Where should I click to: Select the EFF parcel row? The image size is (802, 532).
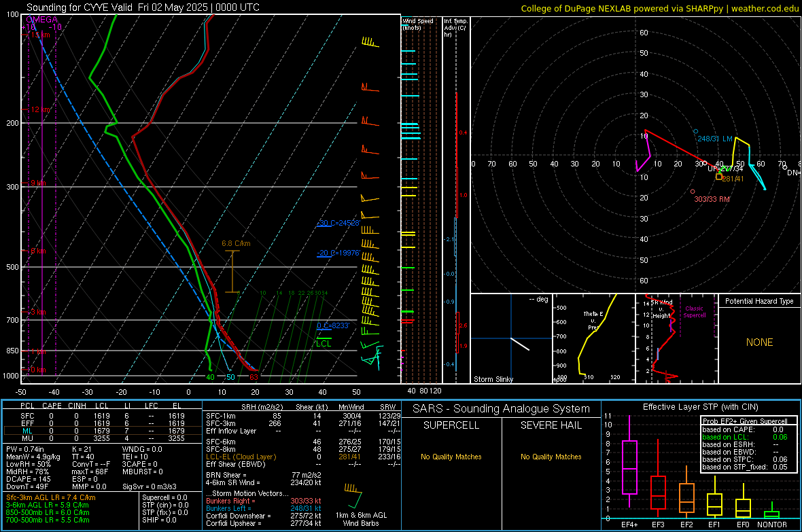point(103,423)
